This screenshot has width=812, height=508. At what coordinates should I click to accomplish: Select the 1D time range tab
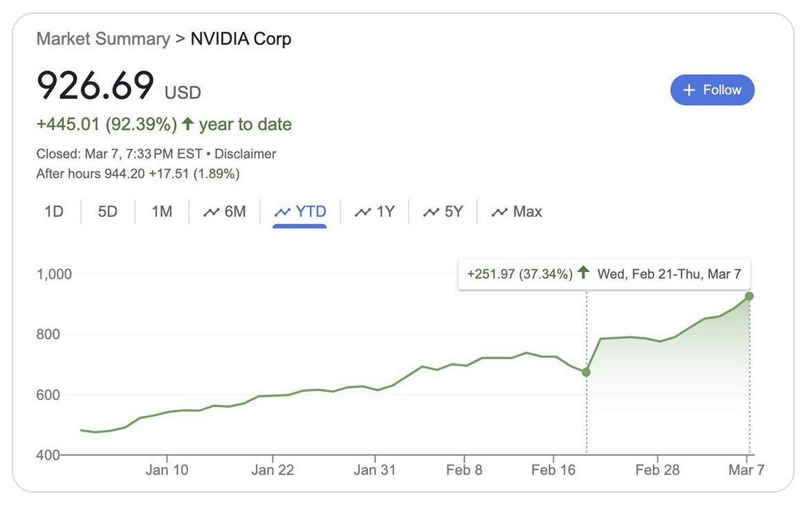54,212
